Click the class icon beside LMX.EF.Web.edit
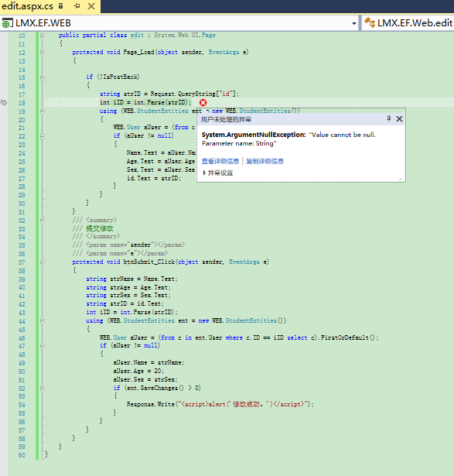454x476 pixels. pyautogui.click(x=370, y=22)
